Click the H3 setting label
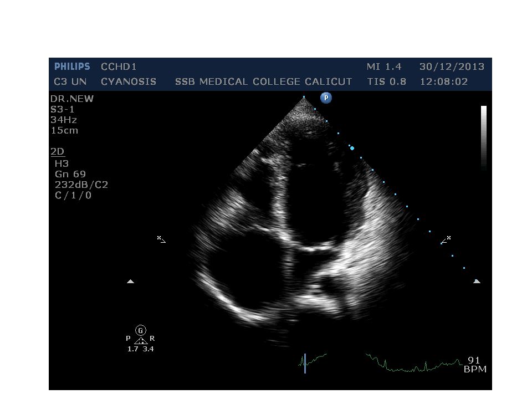Image resolution: width=532 pixels, height=399 pixels. (62, 163)
